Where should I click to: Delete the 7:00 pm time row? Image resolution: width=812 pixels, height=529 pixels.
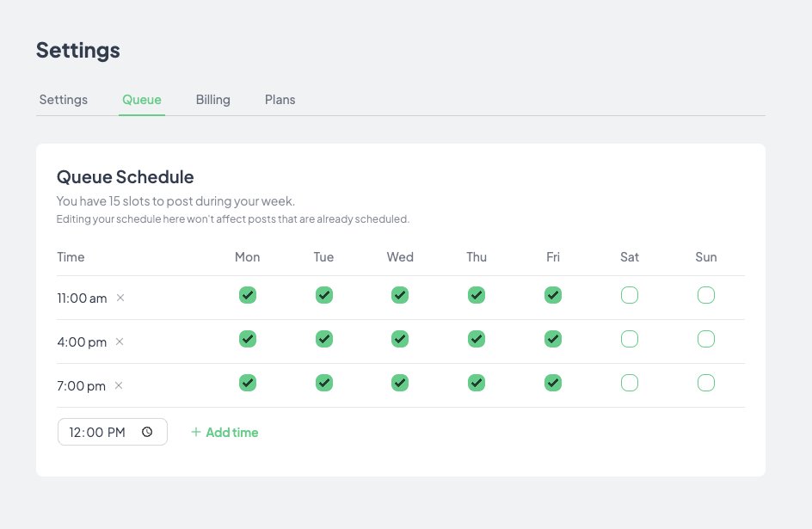[x=119, y=385]
